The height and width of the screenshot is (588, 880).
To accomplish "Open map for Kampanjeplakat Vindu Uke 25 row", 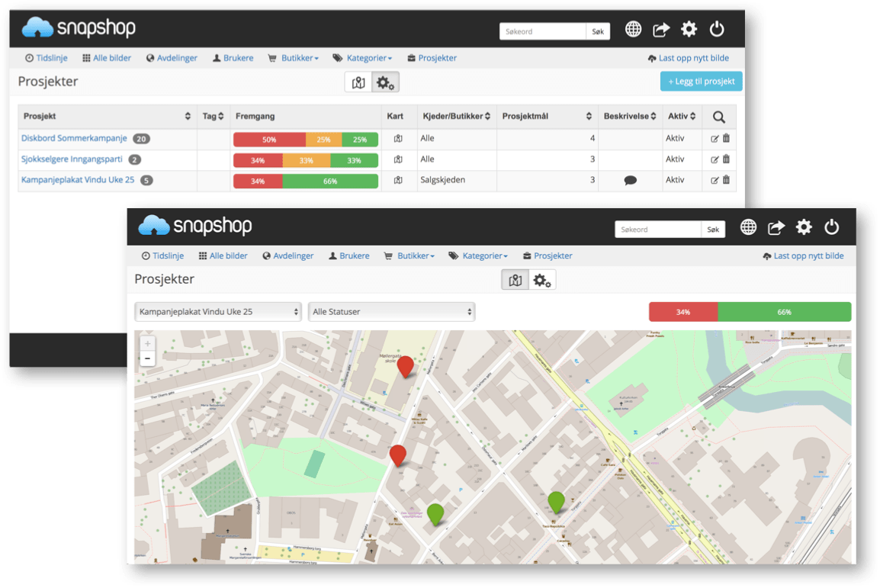I will click(x=398, y=180).
